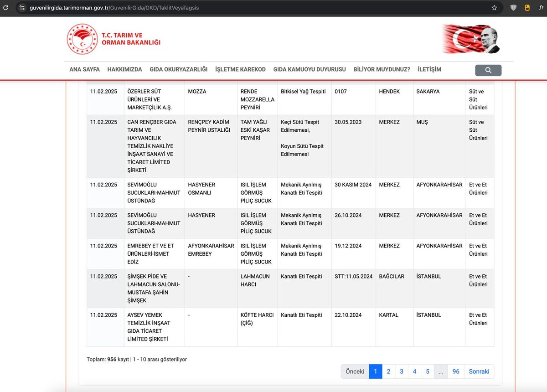Go to ANA SAYFA
The image size is (547, 392).
(x=84, y=69)
